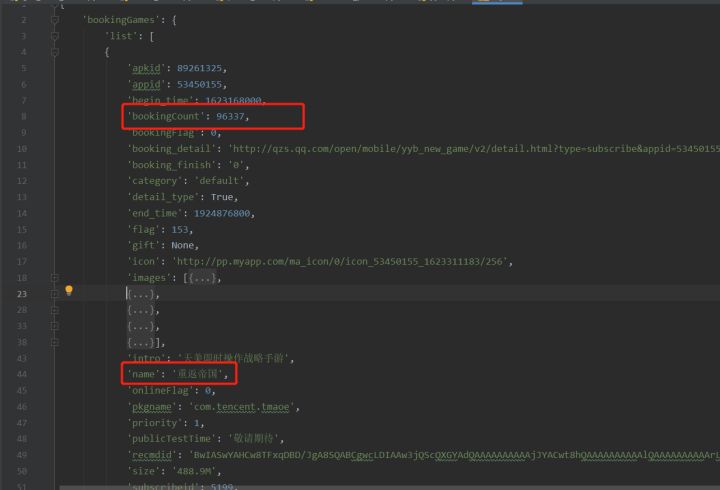Viewport: 720px width, 490px height.
Task: Expand the folded block at line 28
Action: [x=55, y=310]
